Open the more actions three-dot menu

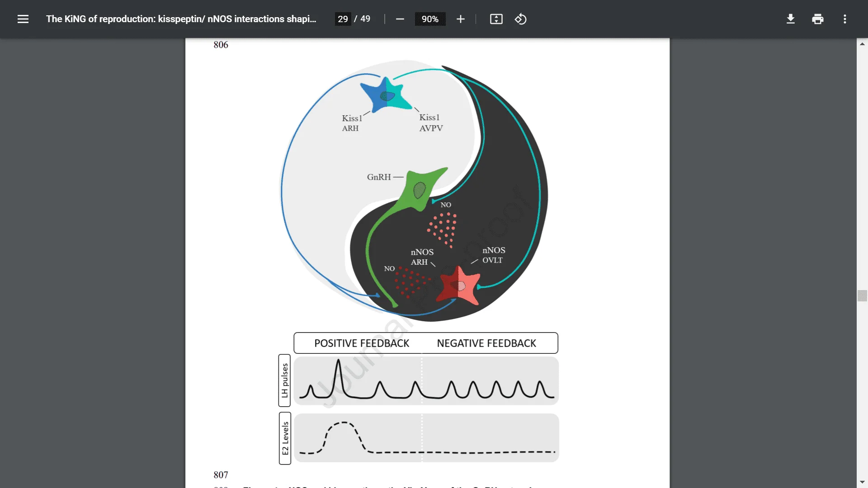pyautogui.click(x=844, y=19)
